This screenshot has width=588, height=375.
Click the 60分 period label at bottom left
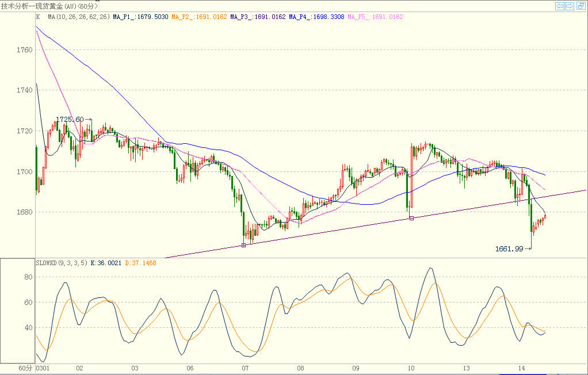click(25, 368)
